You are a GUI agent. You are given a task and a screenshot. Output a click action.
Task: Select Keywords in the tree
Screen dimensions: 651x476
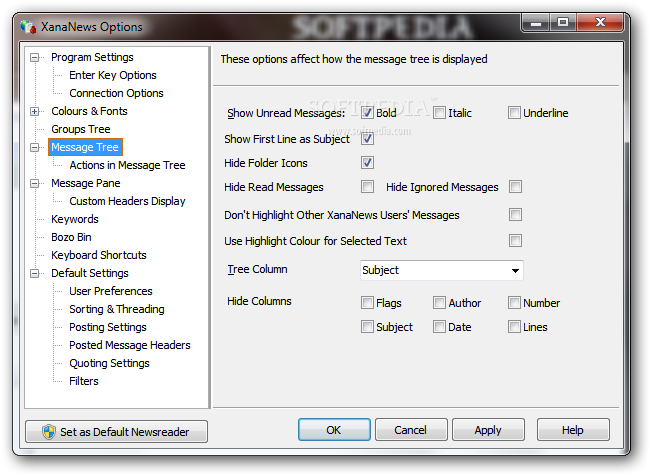pos(75,219)
